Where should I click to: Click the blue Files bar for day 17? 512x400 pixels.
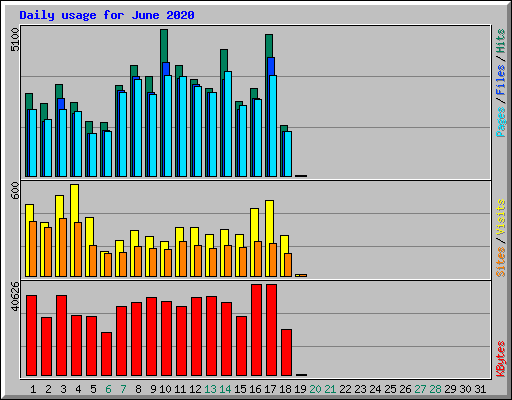271,66
